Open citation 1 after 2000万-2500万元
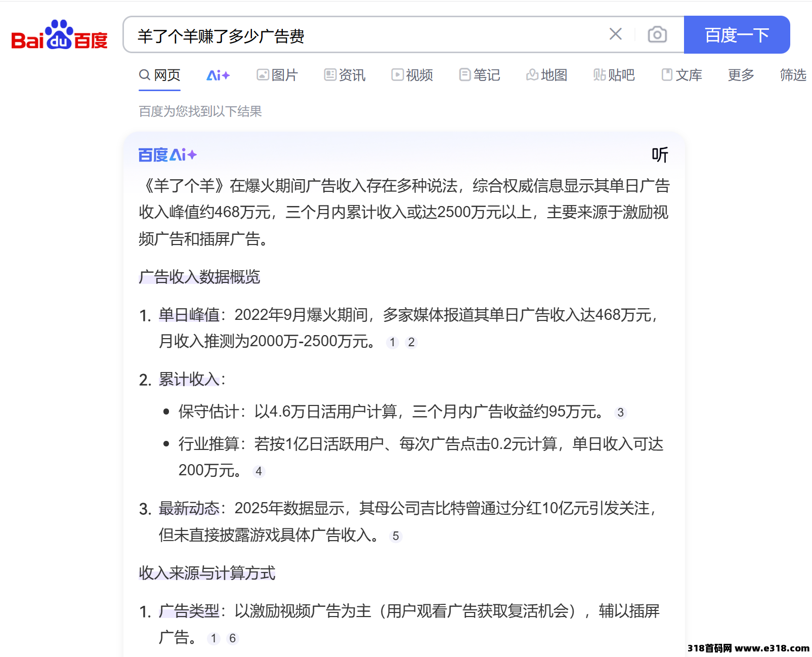812x657 pixels. pos(392,342)
